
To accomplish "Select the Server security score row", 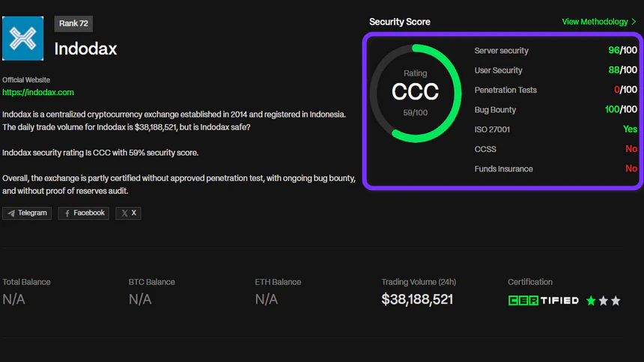I will (x=555, y=51).
